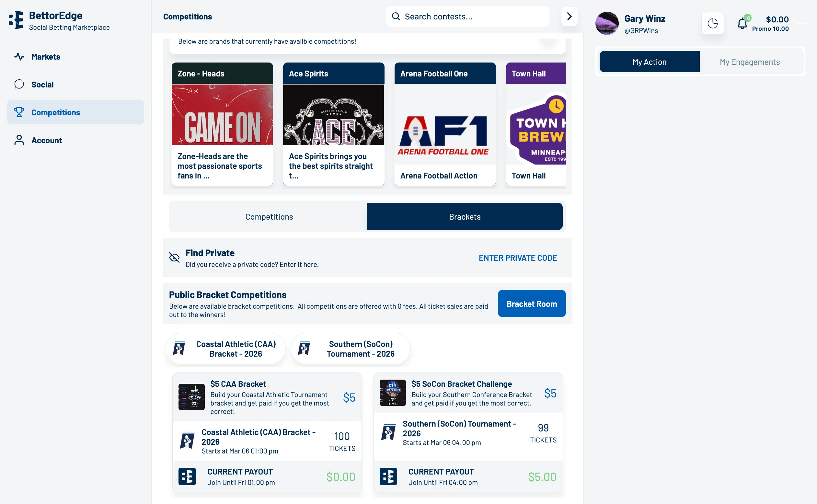
Task: Open the Bracket Room button
Action: [x=532, y=304]
